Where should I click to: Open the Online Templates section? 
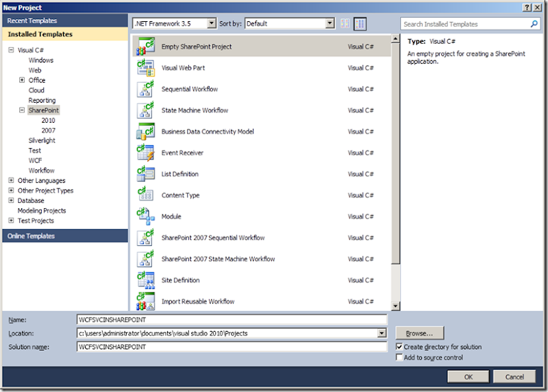coord(65,236)
